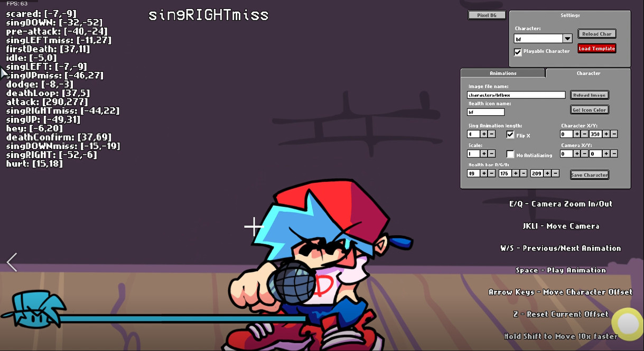Decrement the Scale value
Viewport: 644px width, 351px height.
click(491, 153)
